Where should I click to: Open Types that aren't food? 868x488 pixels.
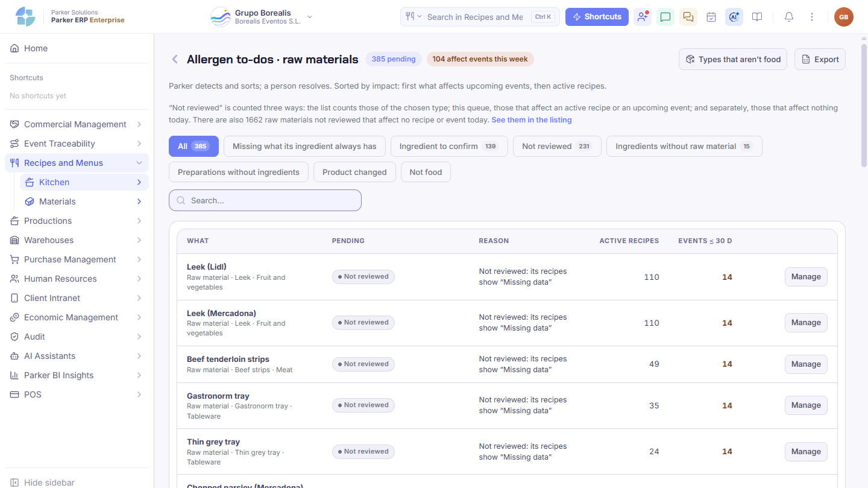tap(733, 59)
